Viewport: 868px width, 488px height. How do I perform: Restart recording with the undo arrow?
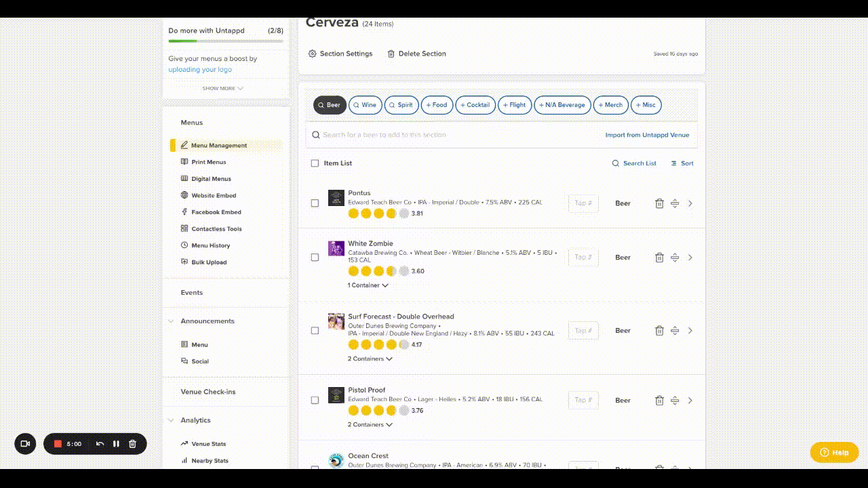coord(100,444)
